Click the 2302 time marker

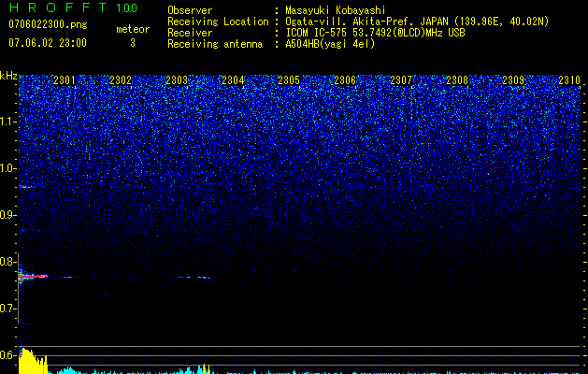[x=121, y=80]
